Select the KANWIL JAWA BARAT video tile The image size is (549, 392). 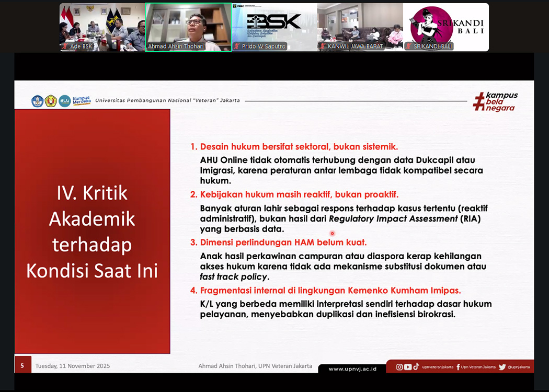coord(360,26)
